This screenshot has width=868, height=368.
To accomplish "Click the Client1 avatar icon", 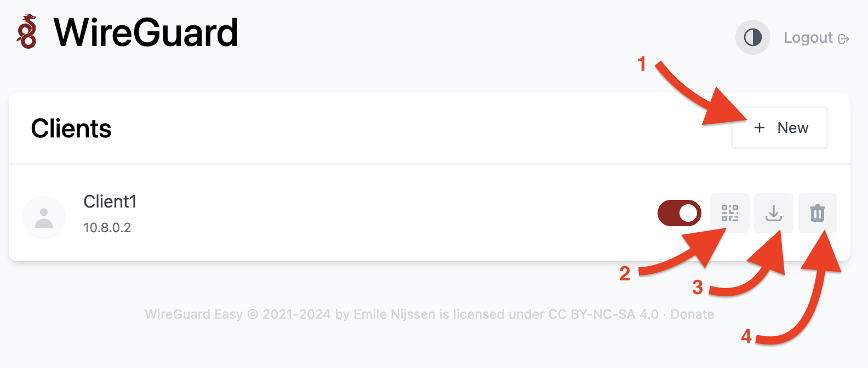I will click(44, 217).
